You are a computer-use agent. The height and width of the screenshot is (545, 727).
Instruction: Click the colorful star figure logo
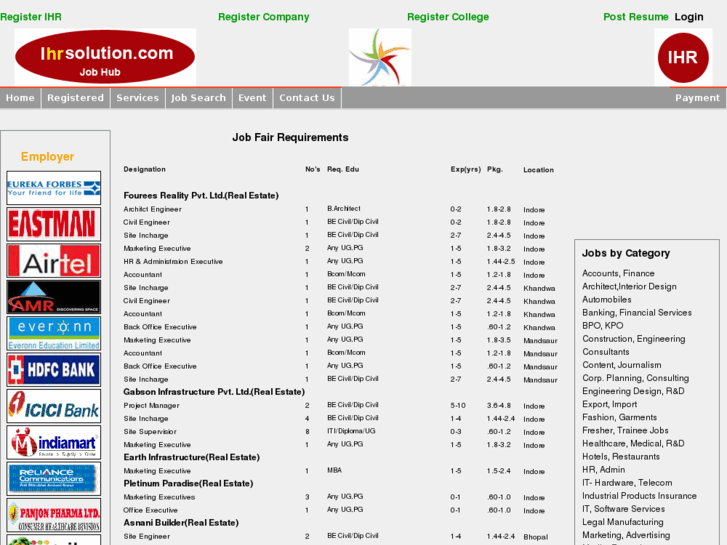[380, 57]
